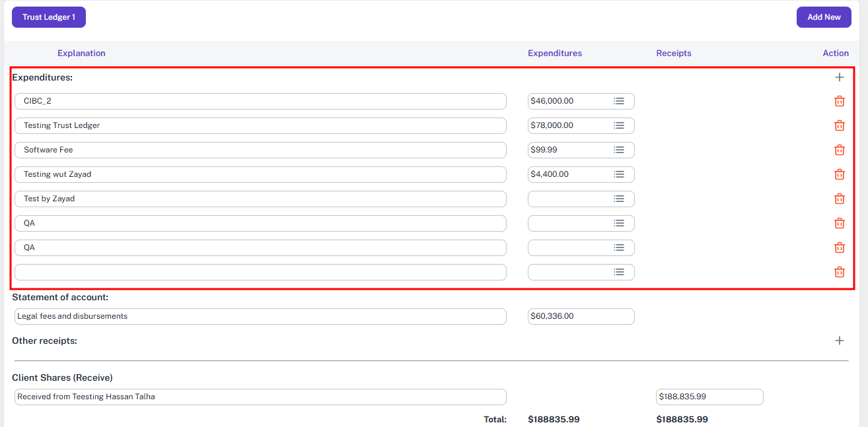Open list menu for $99.99 amount

pyautogui.click(x=619, y=150)
